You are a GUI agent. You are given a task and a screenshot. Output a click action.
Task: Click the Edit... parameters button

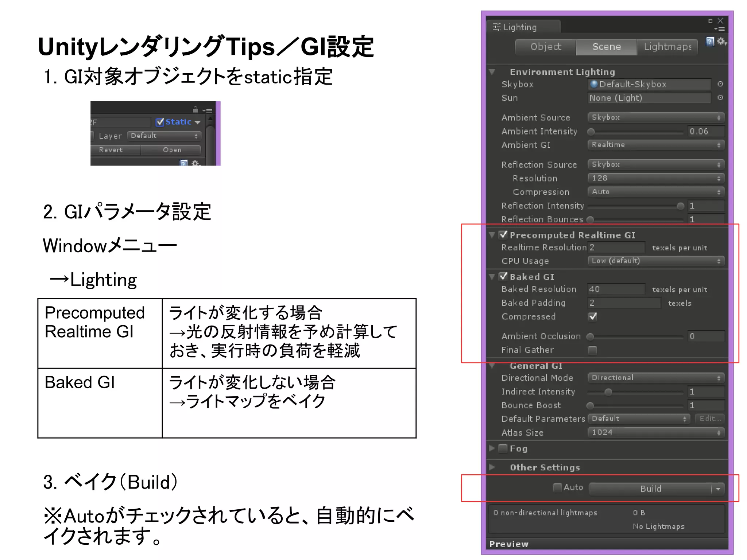(x=710, y=419)
